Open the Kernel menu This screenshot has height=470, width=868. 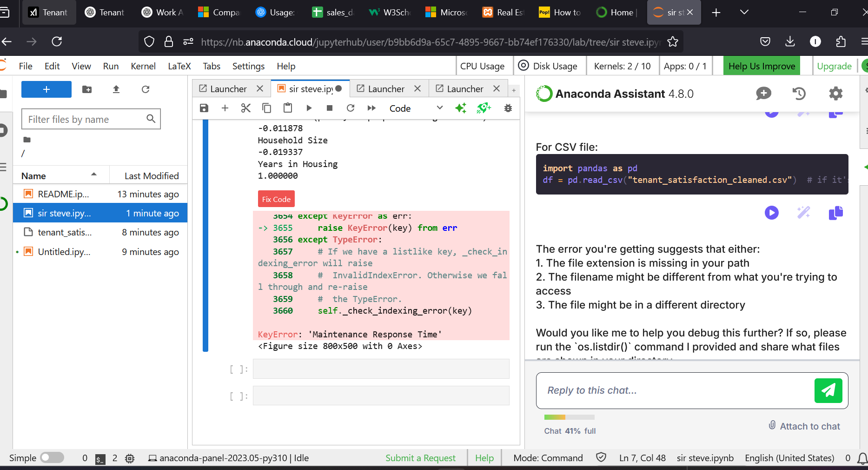click(x=143, y=66)
